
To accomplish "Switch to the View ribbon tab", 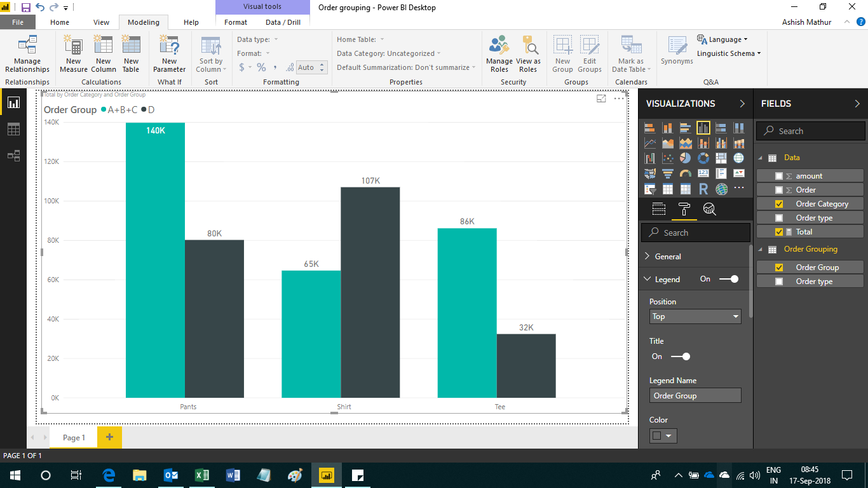I will pyautogui.click(x=102, y=22).
